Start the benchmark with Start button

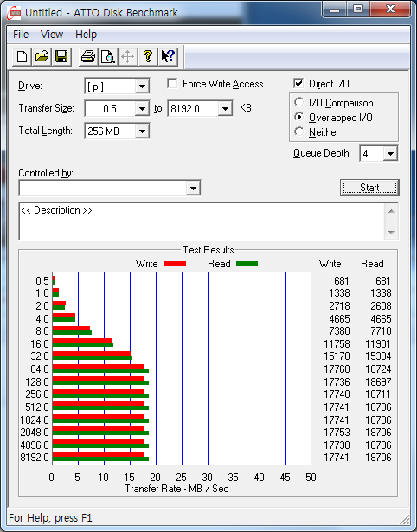pos(369,188)
